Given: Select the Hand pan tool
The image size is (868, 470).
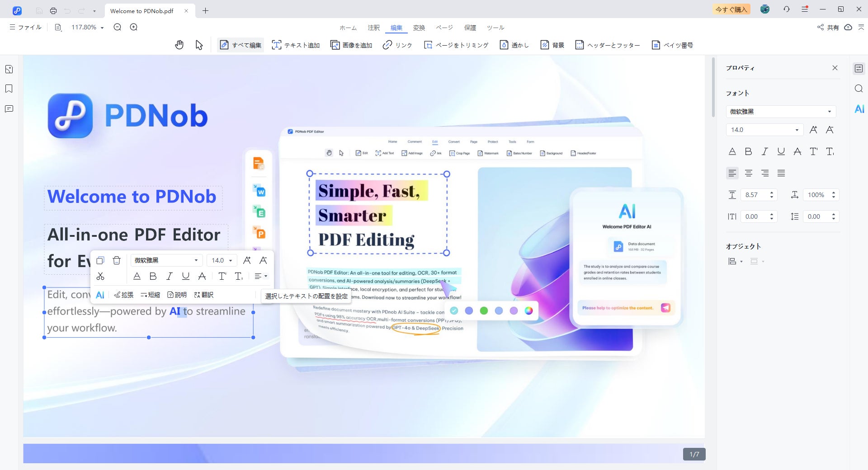Looking at the screenshot, I should [179, 45].
